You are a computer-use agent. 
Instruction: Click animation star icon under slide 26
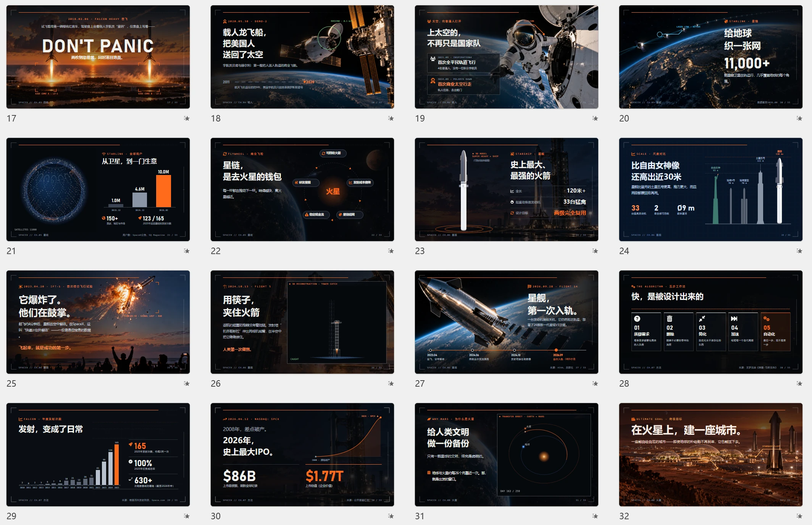coord(391,384)
